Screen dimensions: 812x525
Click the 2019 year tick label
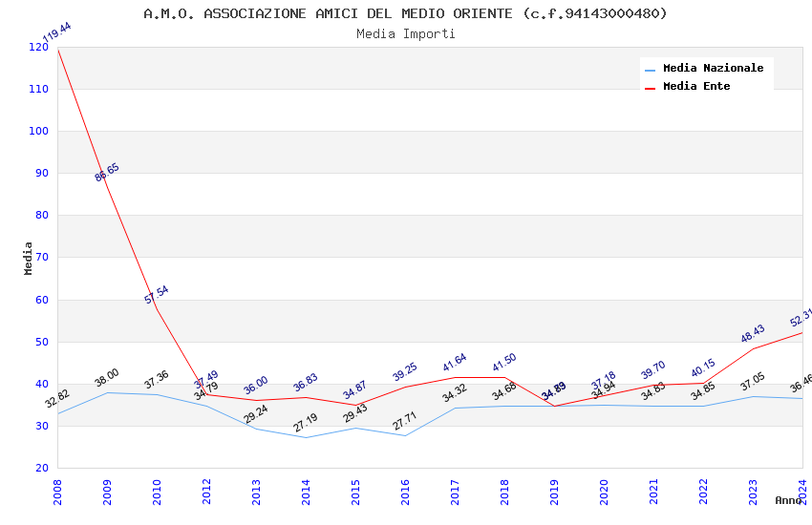pyautogui.click(x=554, y=492)
